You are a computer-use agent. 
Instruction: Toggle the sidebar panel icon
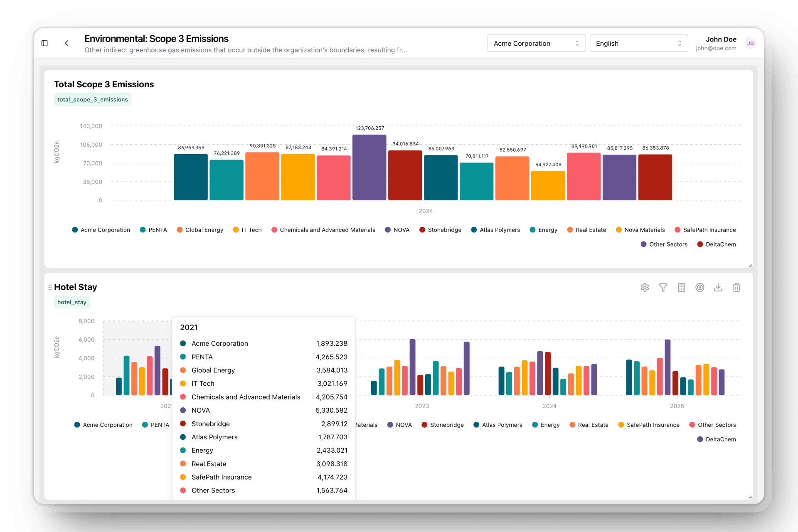[x=44, y=43]
